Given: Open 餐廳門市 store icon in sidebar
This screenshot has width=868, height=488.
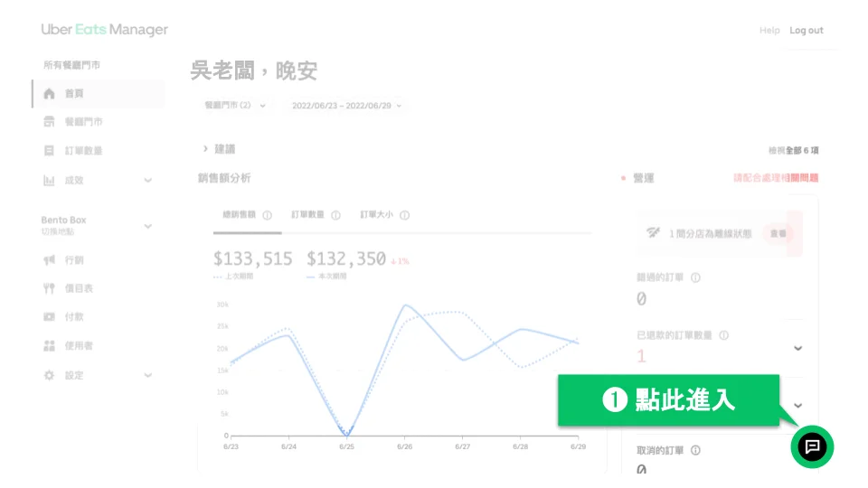Looking at the screenshot, I should pos(50,122).
